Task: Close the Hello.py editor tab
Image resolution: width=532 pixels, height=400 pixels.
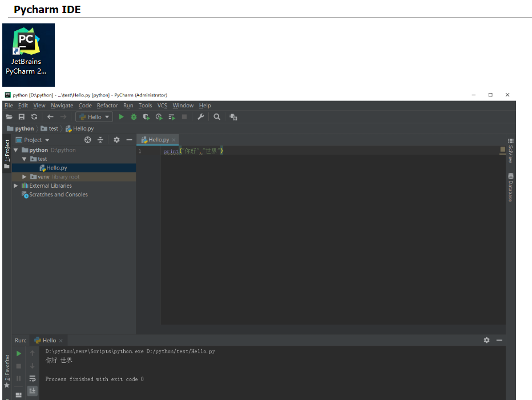Action: click(174, 140)
